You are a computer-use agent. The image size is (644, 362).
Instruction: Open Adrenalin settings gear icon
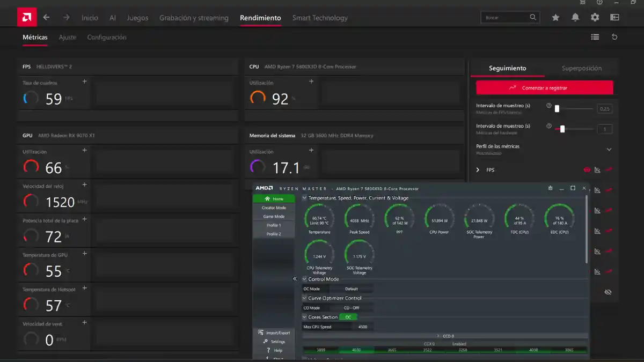(594, 17)
